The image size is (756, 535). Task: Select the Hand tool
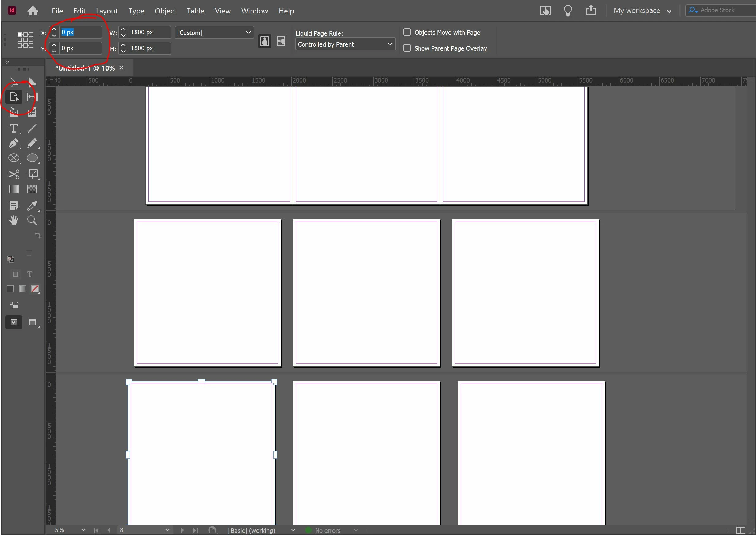pos(13,220)
